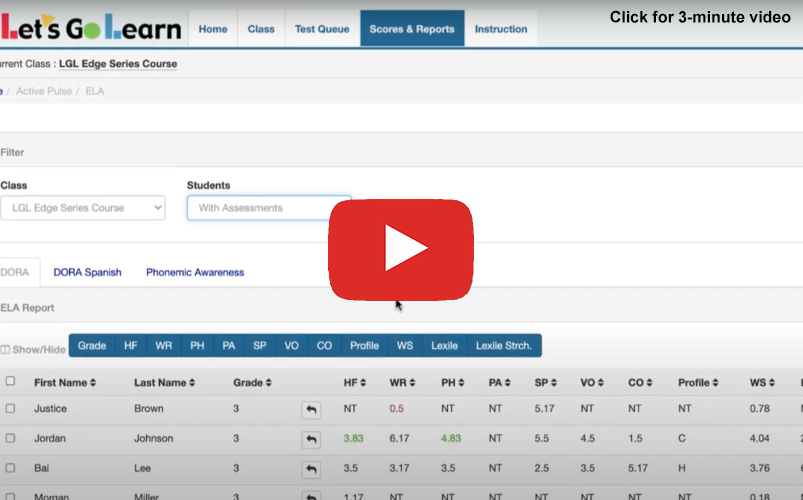Sort table by Last Name arrows

191,382
